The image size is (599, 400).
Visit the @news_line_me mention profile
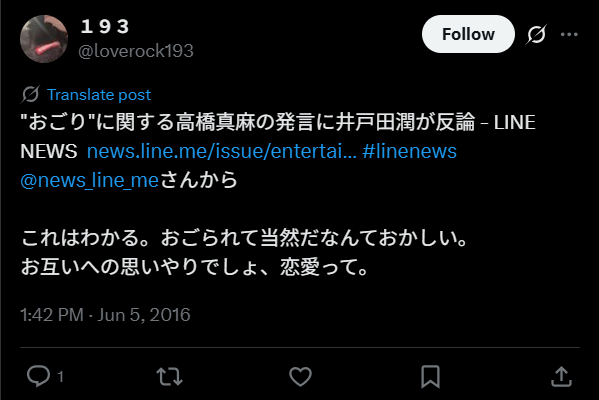tap(89, 180)
